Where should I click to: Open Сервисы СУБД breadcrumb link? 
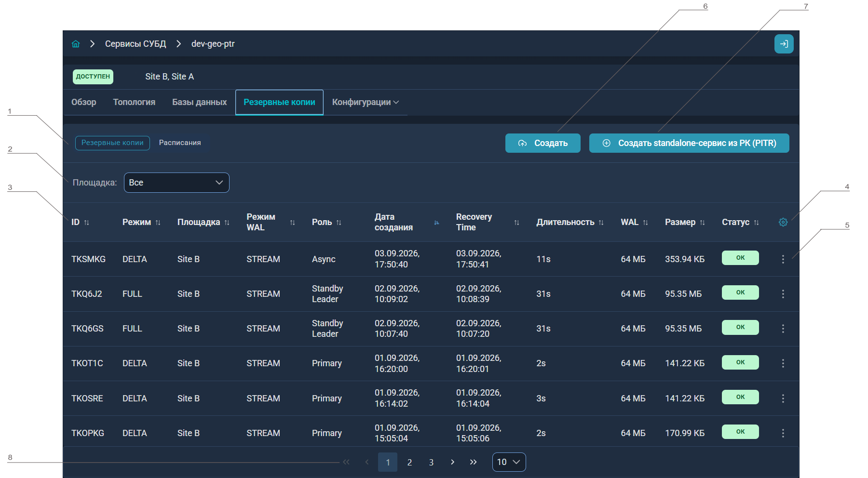136,44
